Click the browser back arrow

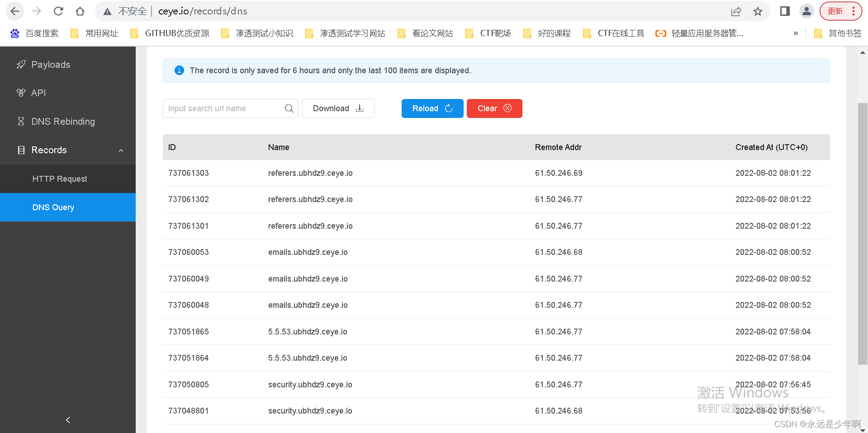pyautogui.click(x=15, y=11)
